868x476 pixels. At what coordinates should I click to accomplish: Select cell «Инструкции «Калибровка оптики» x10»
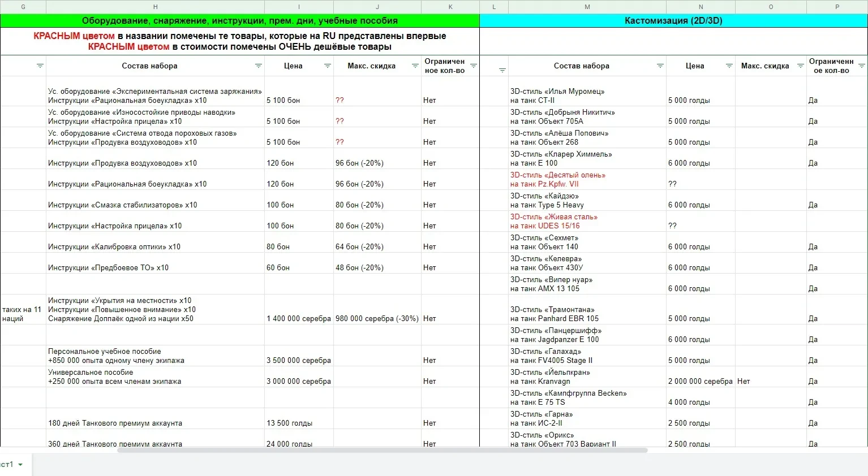155,243
